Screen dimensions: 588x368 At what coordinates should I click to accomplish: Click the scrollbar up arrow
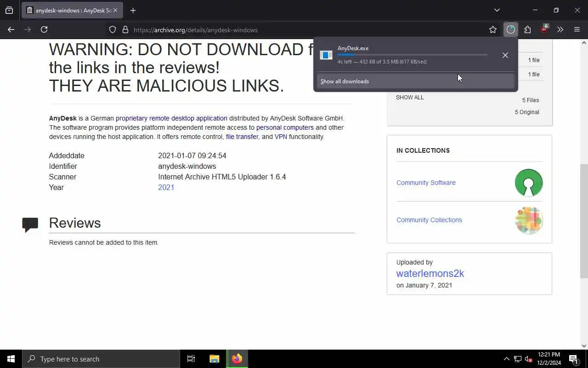tap(584, 43)
